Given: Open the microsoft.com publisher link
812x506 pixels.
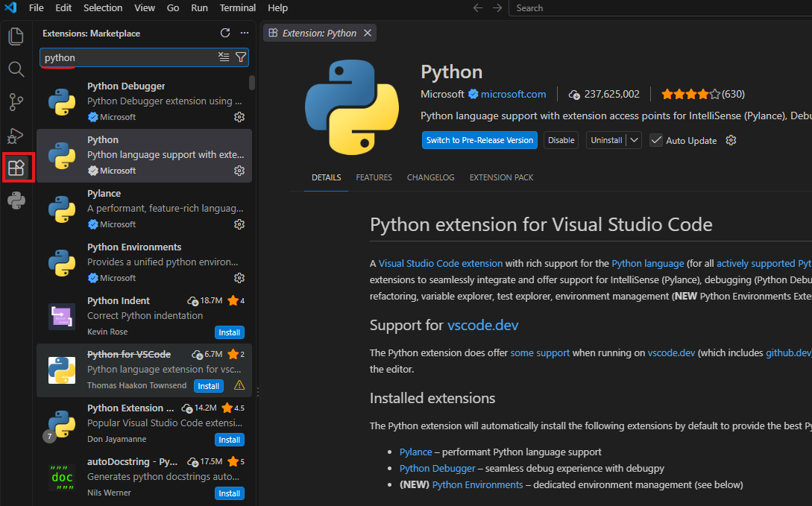Looking at the screenshot, I should (513, 94).
